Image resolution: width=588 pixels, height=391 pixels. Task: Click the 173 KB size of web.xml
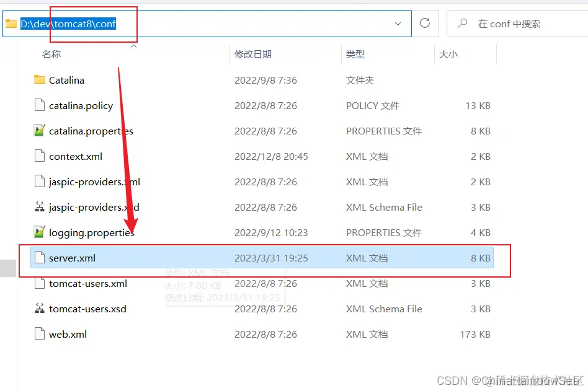[475, 334]
